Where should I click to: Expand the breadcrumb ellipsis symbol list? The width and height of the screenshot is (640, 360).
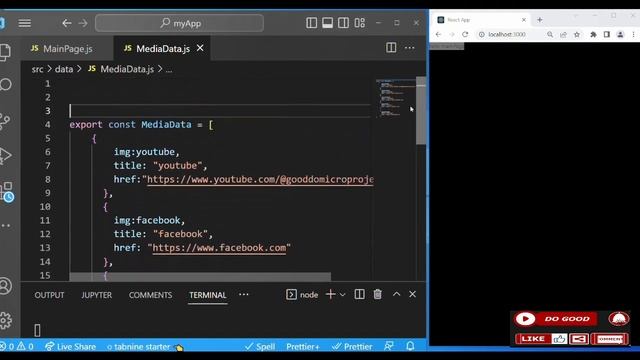pos(169,69)
